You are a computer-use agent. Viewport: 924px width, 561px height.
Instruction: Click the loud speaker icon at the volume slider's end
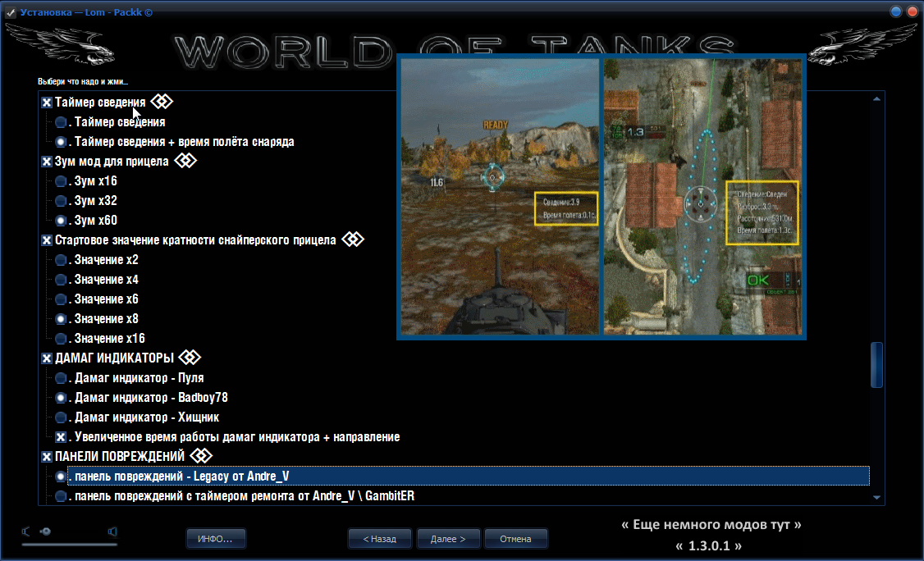point(112,531)
